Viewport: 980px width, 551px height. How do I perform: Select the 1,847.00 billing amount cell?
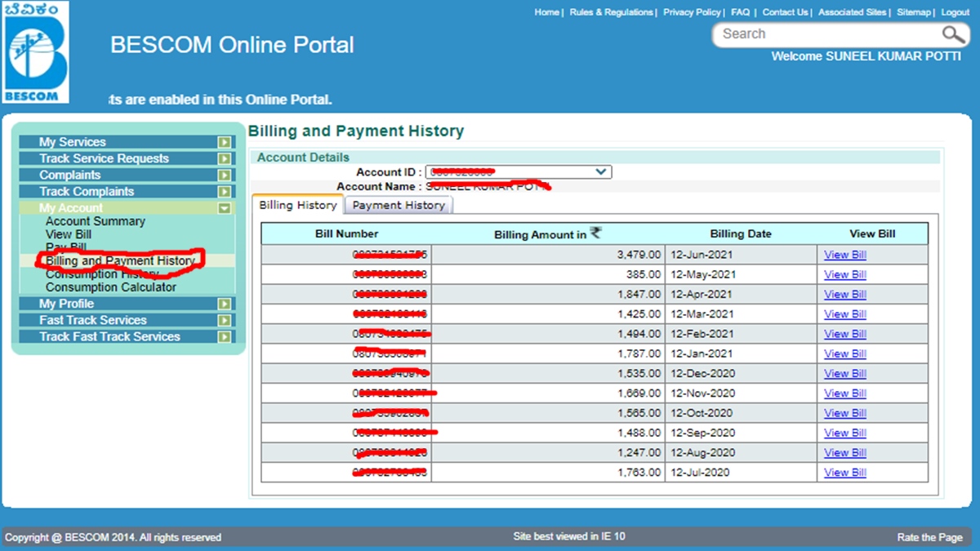coord(548,294)
